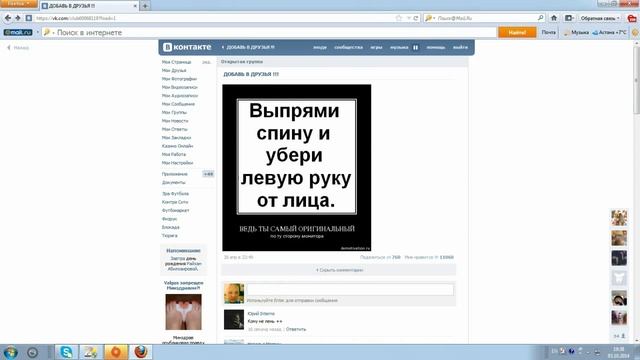The image size is (640, 360).
Task: Click Скрыть комментарии bar
Action: coord(339,270)
